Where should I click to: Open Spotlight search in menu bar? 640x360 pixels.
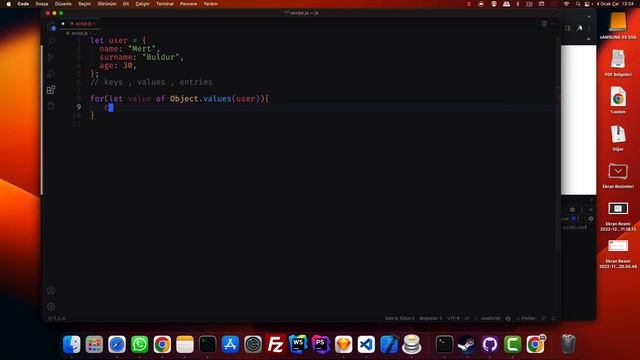coord(578,4)
